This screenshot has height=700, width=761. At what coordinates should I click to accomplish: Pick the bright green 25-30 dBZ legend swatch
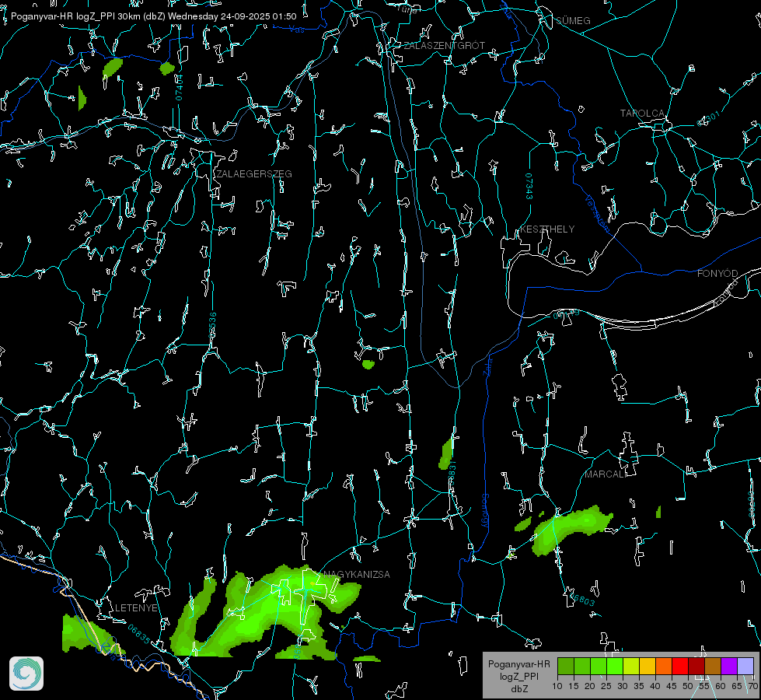[615, 666]
